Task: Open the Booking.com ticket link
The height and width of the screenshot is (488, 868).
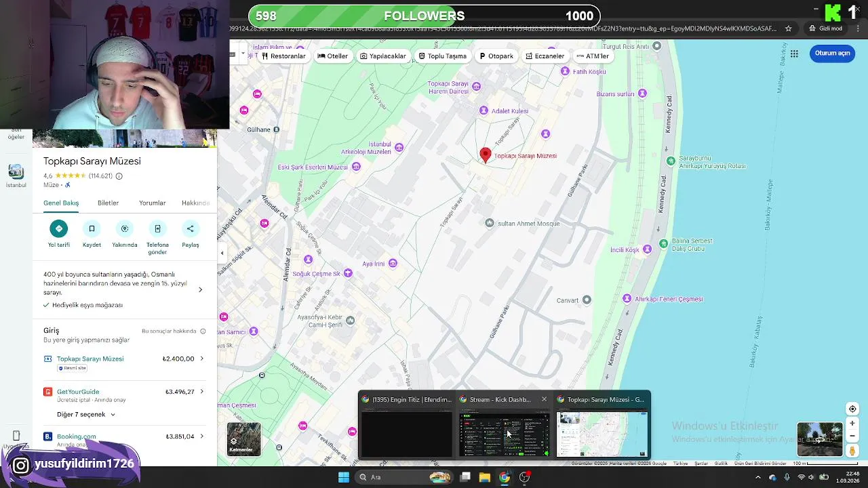Action: coord(77,436)
